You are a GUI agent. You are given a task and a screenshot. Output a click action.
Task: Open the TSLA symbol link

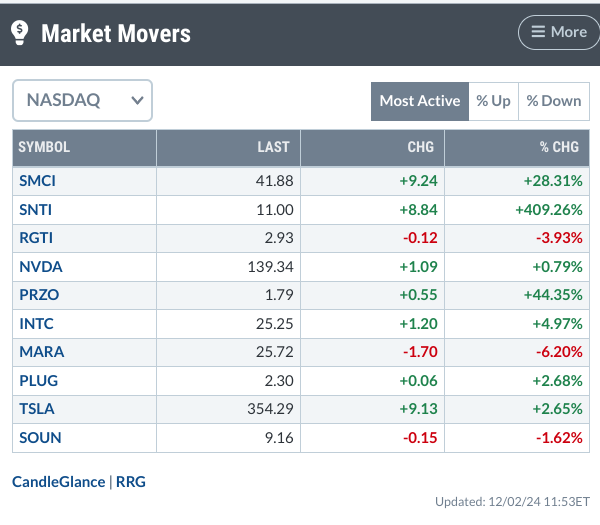(37, 409)
